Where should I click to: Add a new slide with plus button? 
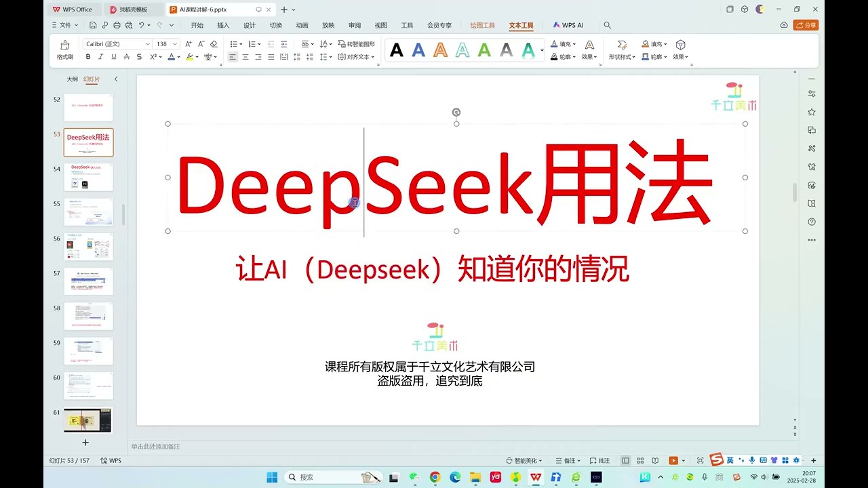(85, 443)
